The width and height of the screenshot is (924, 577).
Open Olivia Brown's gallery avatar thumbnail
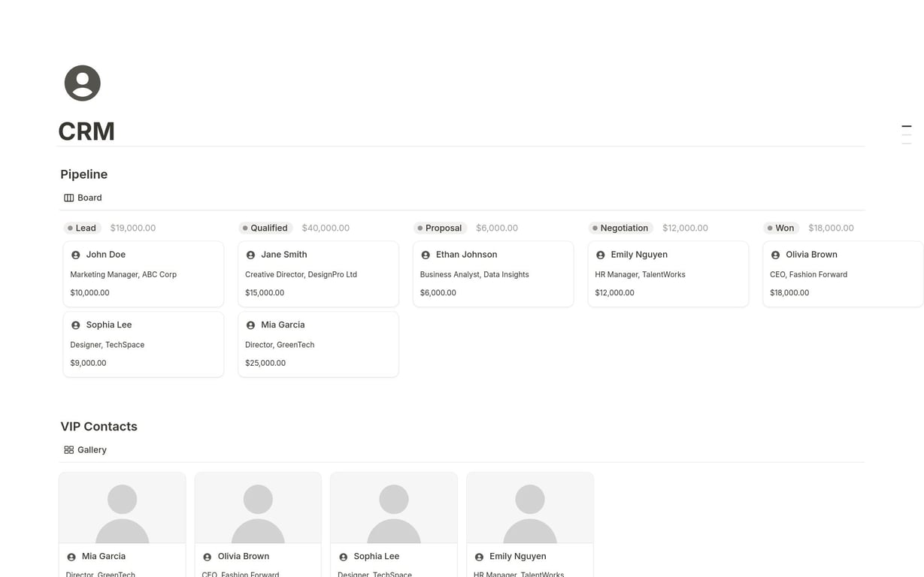(258, 508)
